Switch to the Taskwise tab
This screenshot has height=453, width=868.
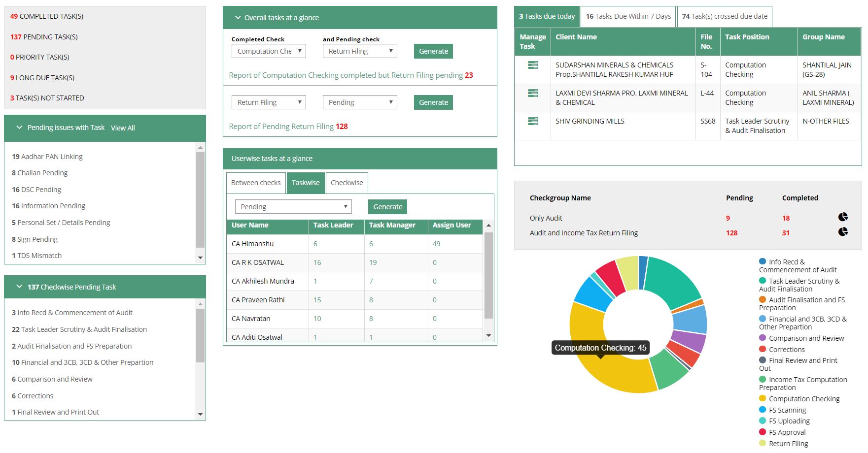306,183
